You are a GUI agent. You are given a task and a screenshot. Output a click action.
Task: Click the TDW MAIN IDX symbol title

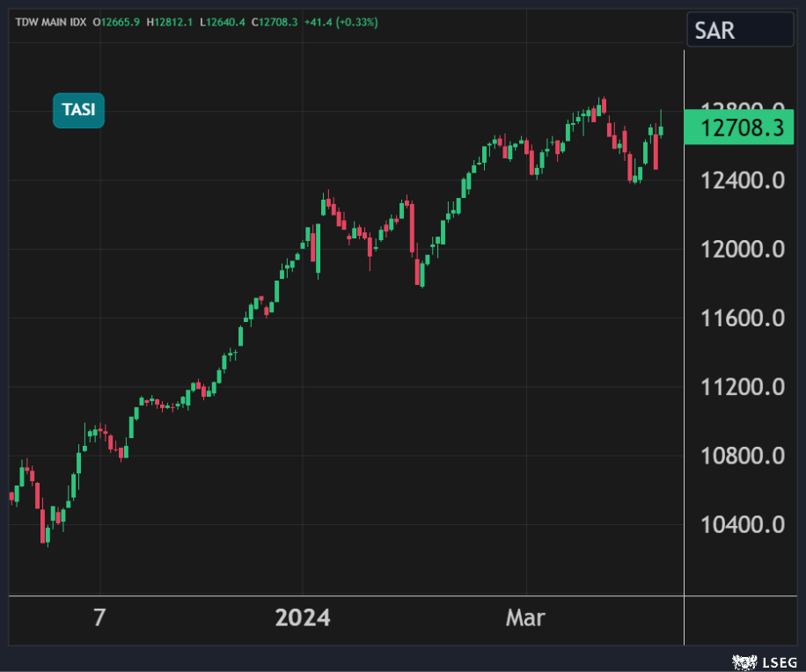click(50, 22)
